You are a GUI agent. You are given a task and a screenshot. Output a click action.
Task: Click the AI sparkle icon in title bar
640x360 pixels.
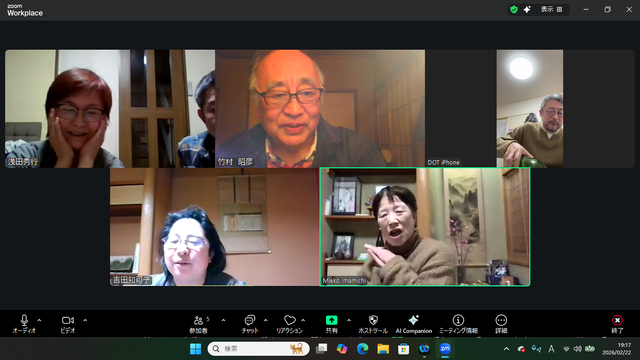tap(527, 9)
